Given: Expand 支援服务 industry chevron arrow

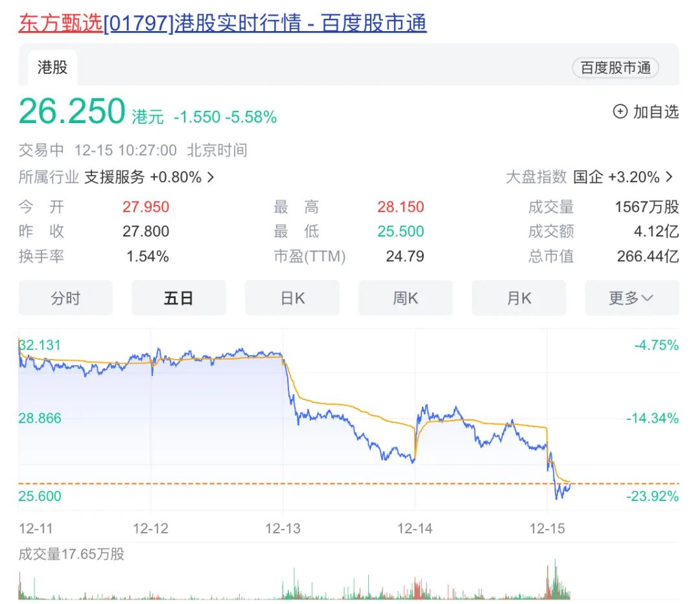Looking at the screenshot, I should pos(211,178).
